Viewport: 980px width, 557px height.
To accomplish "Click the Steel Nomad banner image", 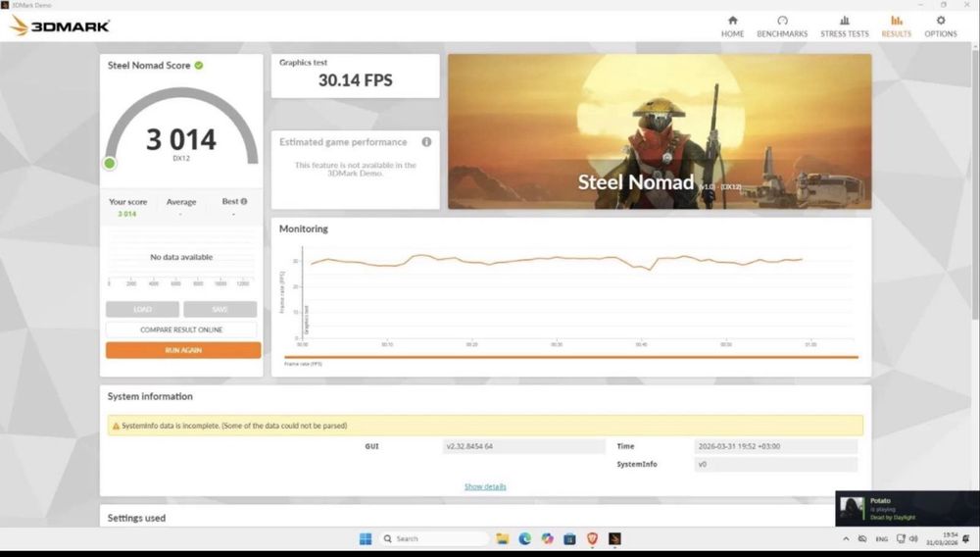I will click(660, 131).
